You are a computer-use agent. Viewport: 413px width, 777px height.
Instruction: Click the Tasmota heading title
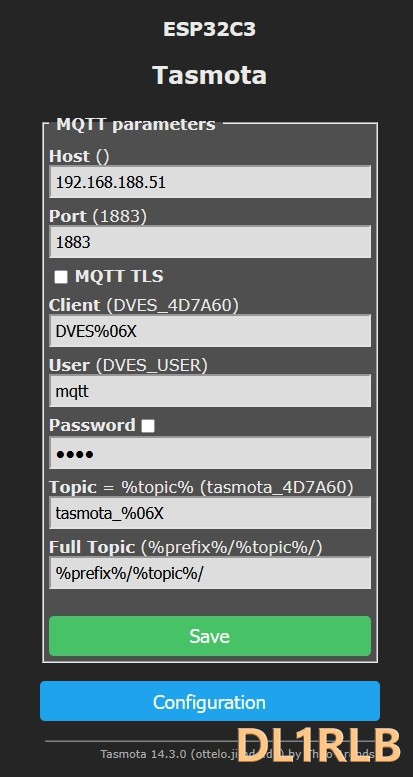209,75
